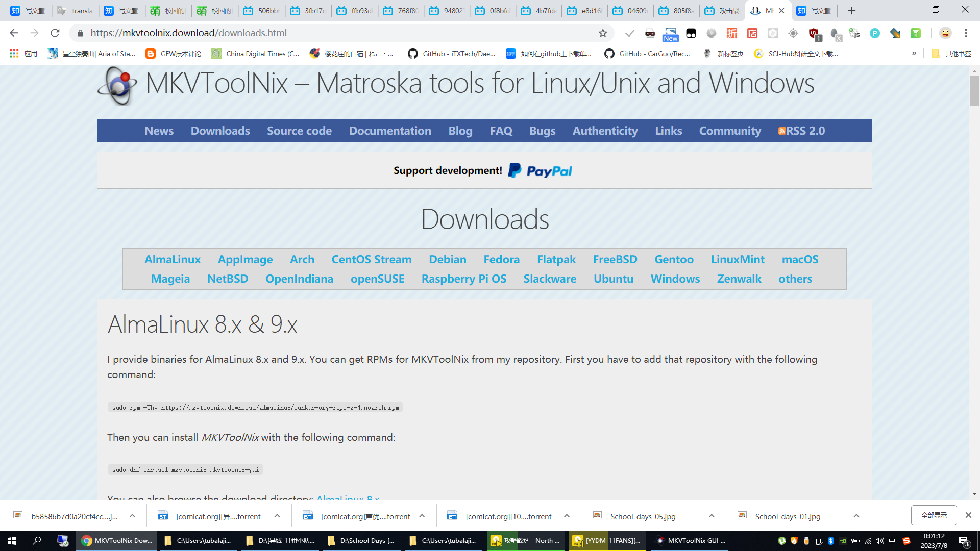
Task: Open the Documentation menu item
Action: tap(390, 131)
